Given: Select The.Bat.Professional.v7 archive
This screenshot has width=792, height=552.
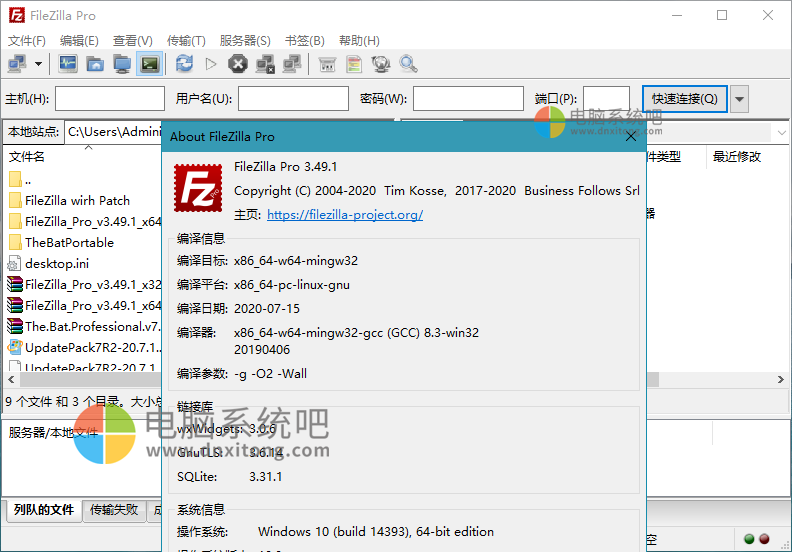Looking at the screenshot, I should tap(84, 327).
